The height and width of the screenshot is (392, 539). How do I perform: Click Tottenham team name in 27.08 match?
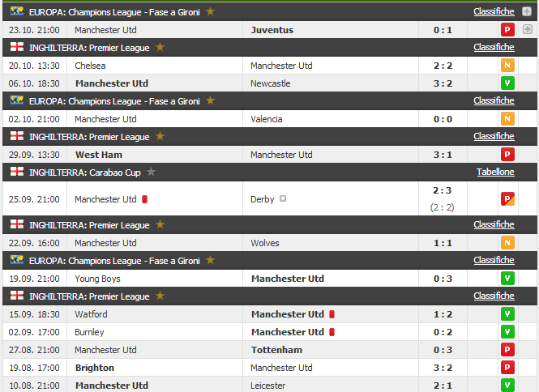(276, 350)
